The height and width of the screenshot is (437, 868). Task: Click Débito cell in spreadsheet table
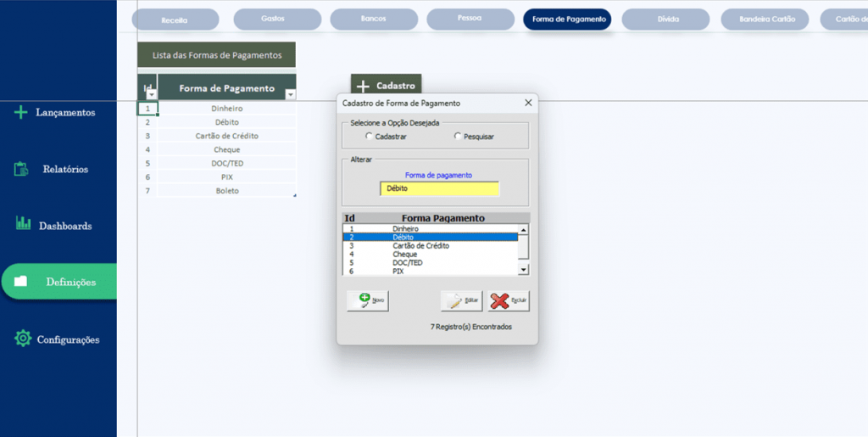(227, 122)
